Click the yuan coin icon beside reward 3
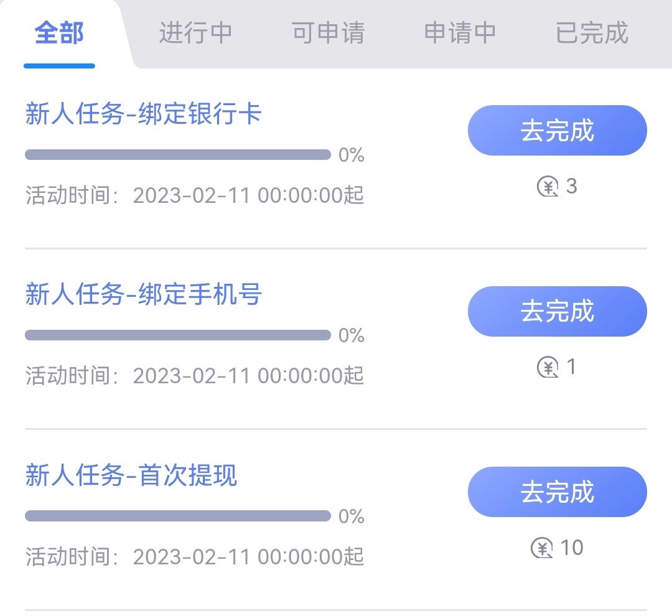This screenshot has width=672, height=616. tap(548, 187)
